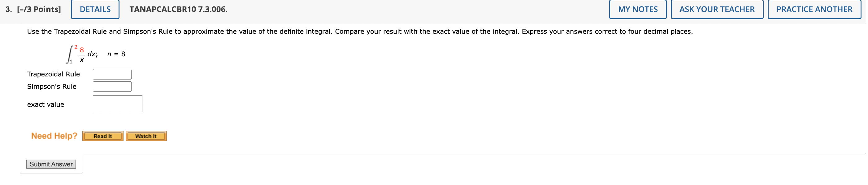Image resolution: width=868 pixels, height=185 pixels.
Task: Click the Simpson's Rule answer box
Action: point(111,86)
